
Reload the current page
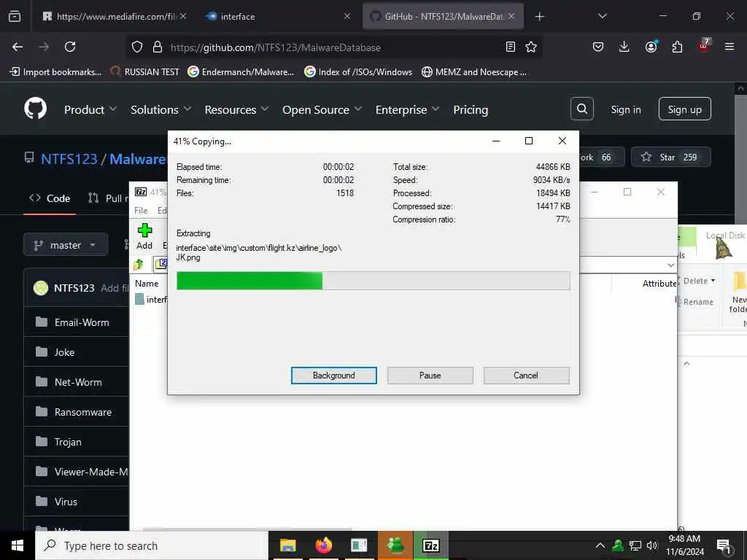(x=70, y=47)
